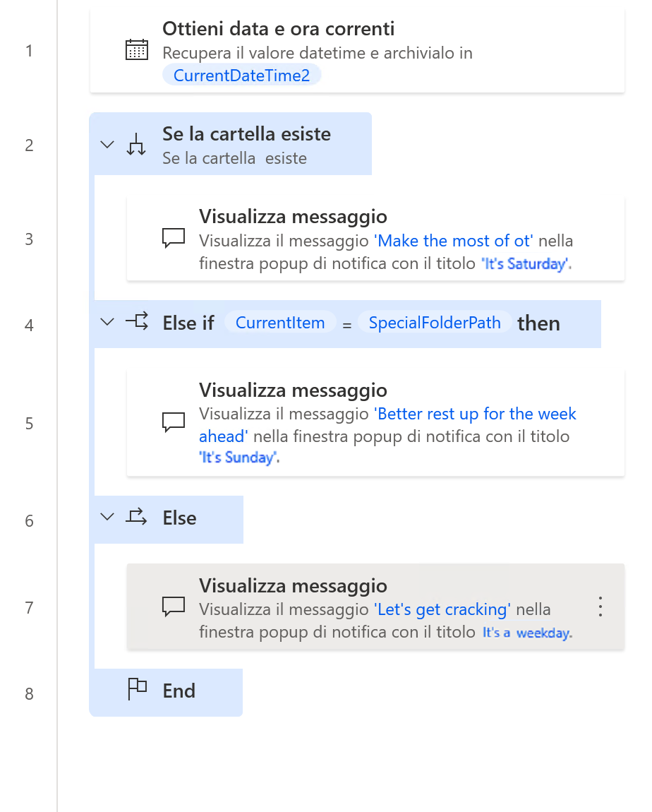Click the CurrentDateTime2 variable link
652x812 pixels.
(x=242, y=75)
